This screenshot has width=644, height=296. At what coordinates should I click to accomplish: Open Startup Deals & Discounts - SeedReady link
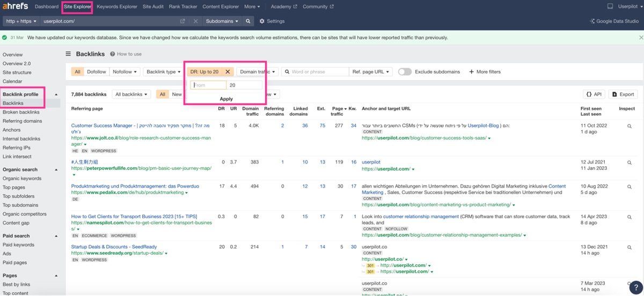point(114,247)
